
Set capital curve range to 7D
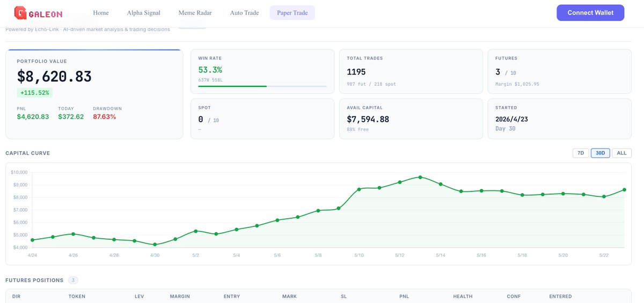581,153
